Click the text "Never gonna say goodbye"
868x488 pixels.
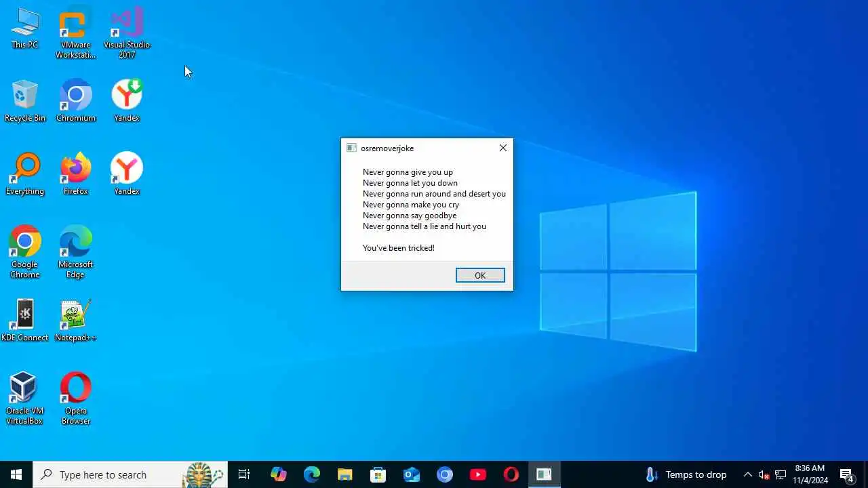coord(410,216)
